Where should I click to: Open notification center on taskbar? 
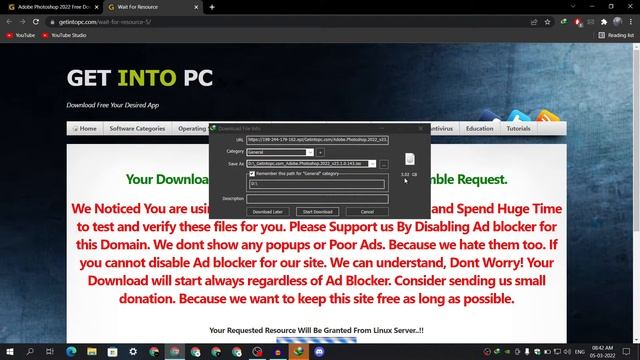[x=627, y=352]
